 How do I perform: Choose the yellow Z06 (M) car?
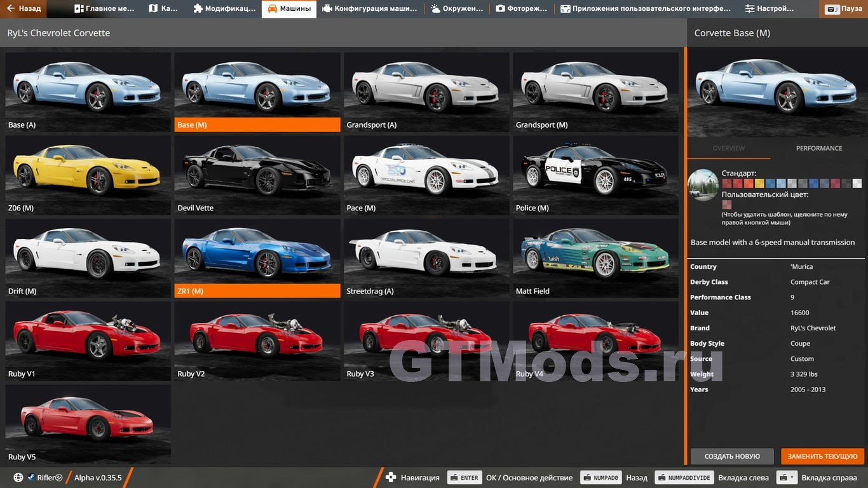pos(88,175)
